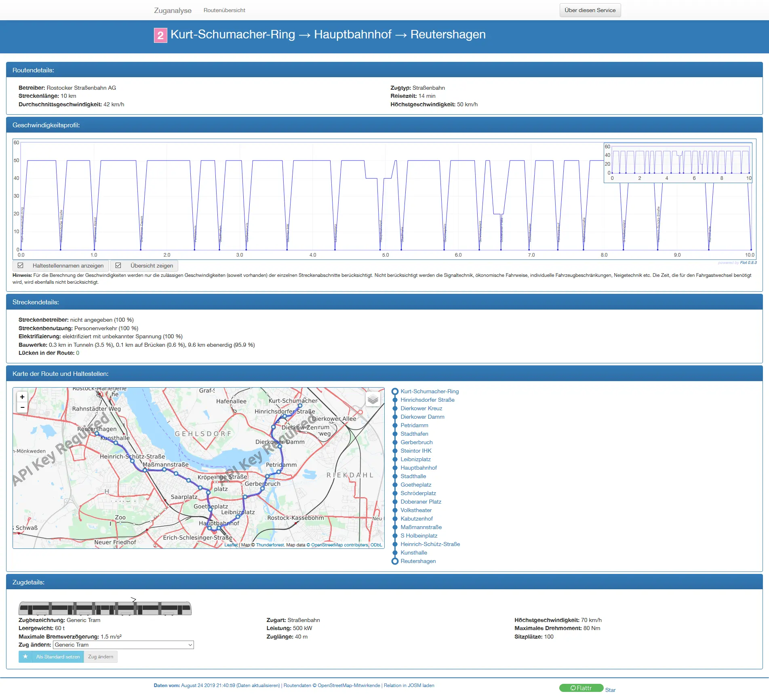Open Routenübersicht in the navigation bar

pos(224,10)
